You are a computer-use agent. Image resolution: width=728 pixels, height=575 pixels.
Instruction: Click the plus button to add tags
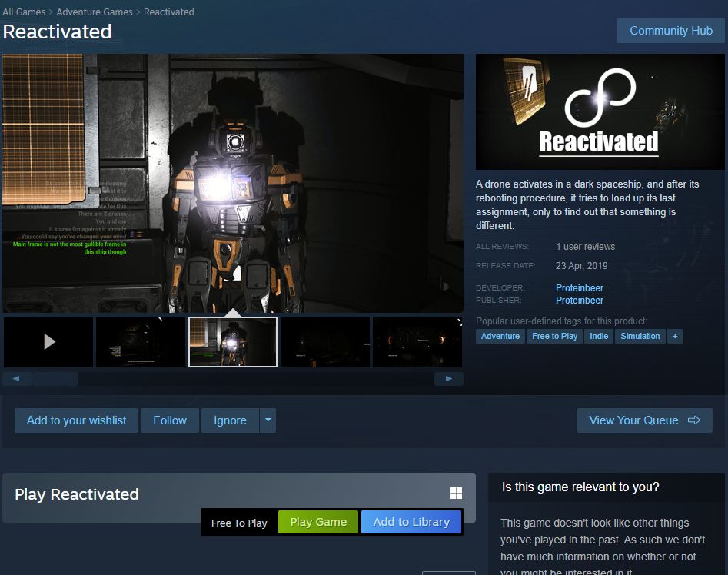675,336
